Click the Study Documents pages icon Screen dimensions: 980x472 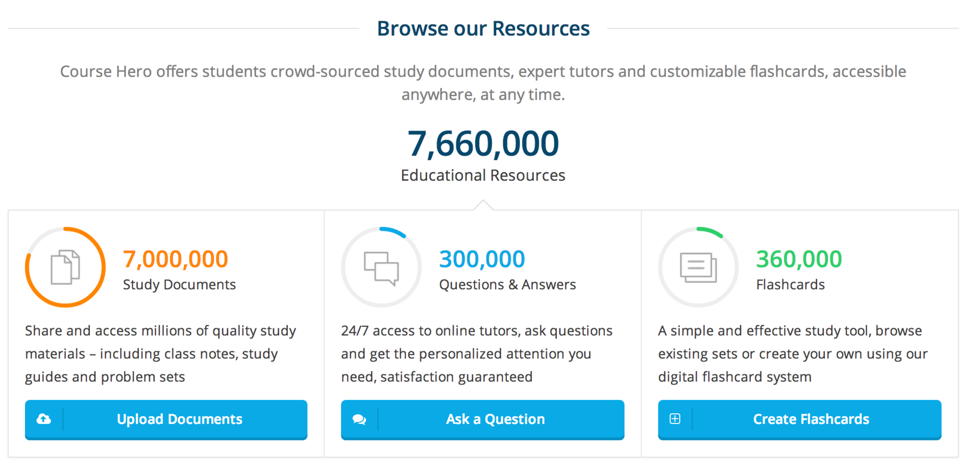[65, 267]
